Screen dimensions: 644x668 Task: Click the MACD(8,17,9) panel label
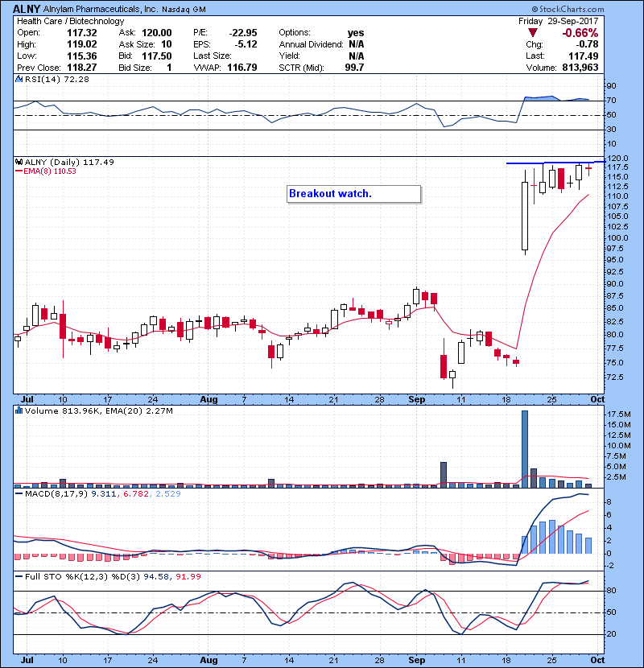click(x=56, y=494)
